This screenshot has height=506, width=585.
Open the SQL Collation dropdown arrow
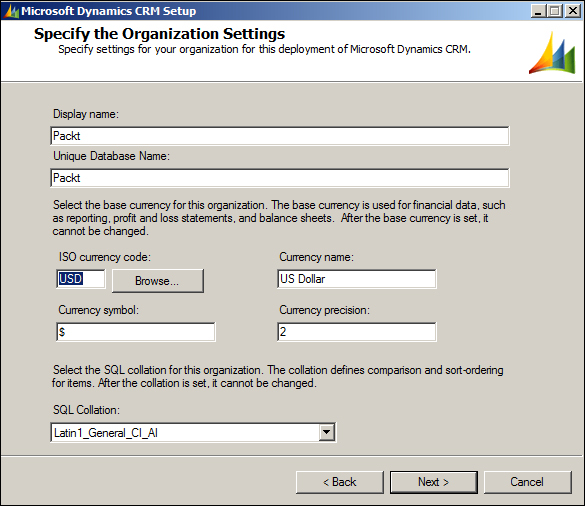326,432
